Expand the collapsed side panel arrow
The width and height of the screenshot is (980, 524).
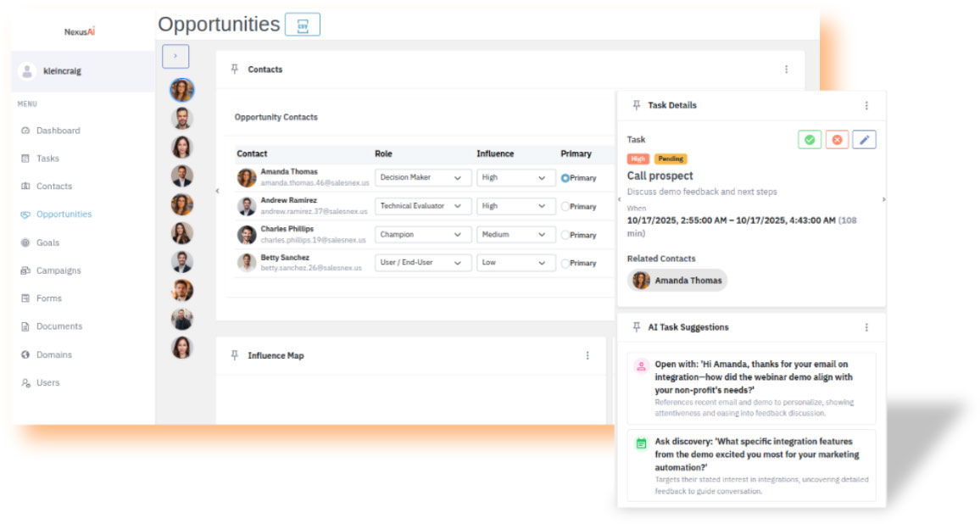click(175, 55)
